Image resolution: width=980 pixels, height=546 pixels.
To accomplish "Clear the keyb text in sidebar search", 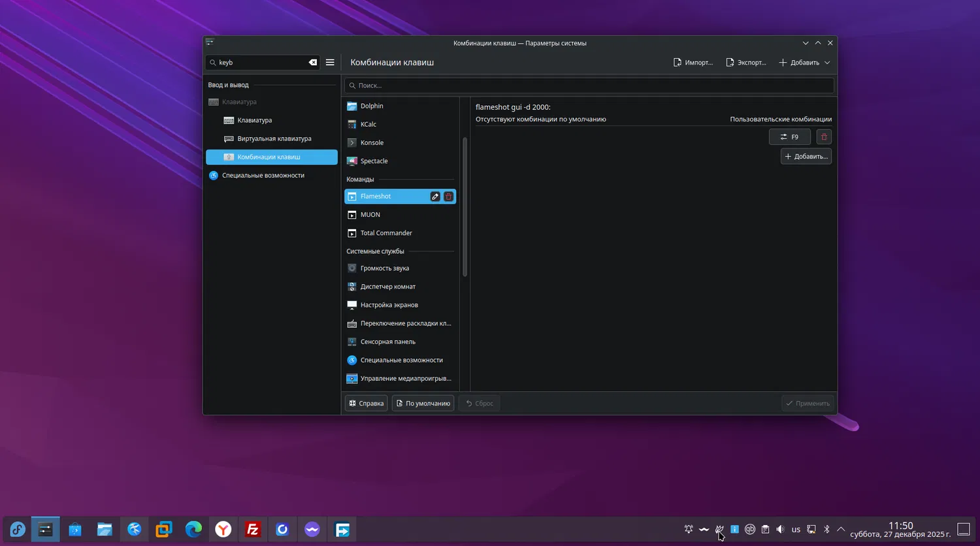I will click(x=313, y=63).
